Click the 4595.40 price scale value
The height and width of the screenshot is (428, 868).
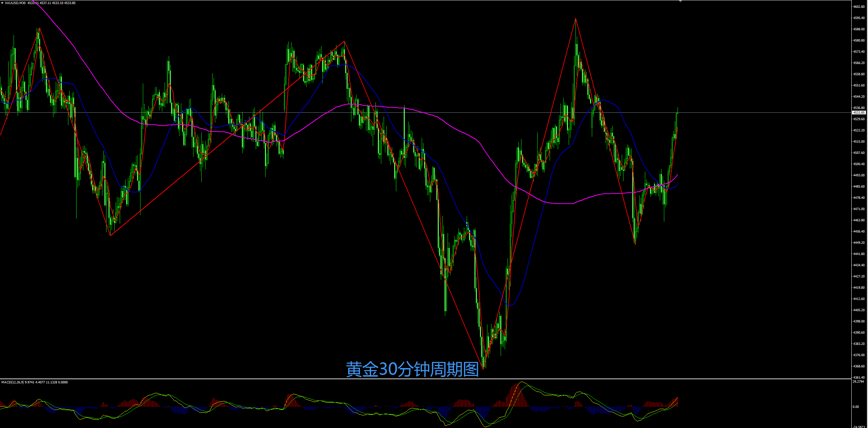point(859,18)
